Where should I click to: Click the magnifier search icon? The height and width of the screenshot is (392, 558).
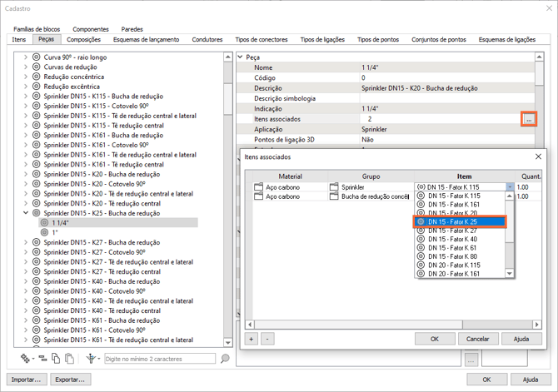tap(225, 359)
